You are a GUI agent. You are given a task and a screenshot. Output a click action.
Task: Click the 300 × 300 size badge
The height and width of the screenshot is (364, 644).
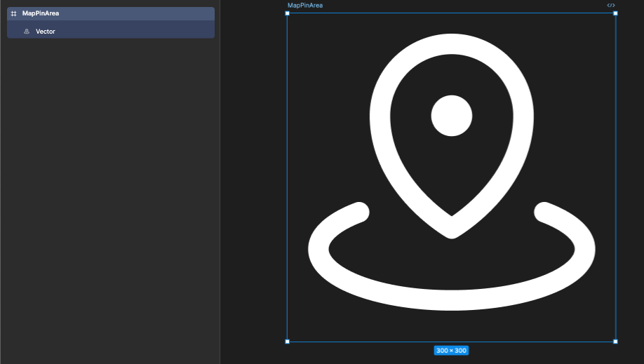tap(451, 351)
